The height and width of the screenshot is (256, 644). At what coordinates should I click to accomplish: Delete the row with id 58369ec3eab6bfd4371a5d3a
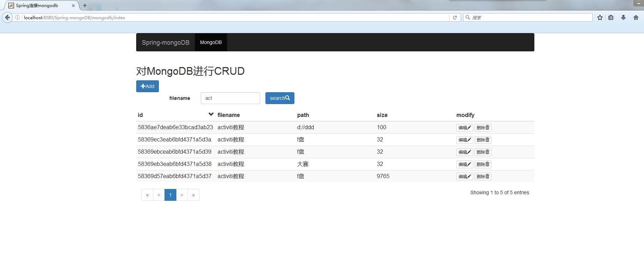point(483,140)
